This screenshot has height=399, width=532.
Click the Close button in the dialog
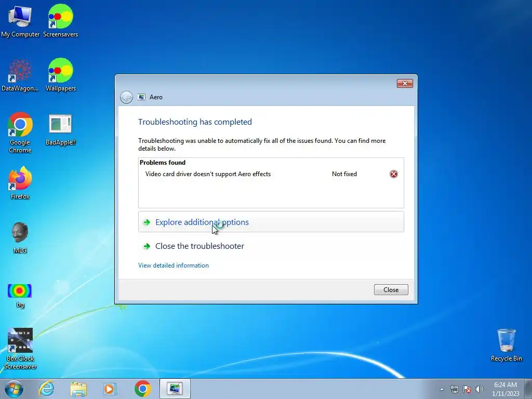[x=391, y=290]
